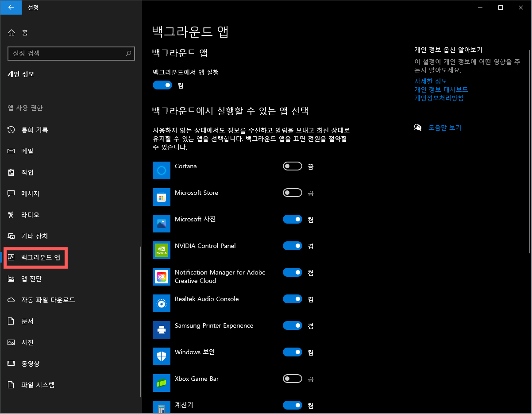Open 파일 시스템 settings page
Screen dimensions: 532x414
[71, 385]
